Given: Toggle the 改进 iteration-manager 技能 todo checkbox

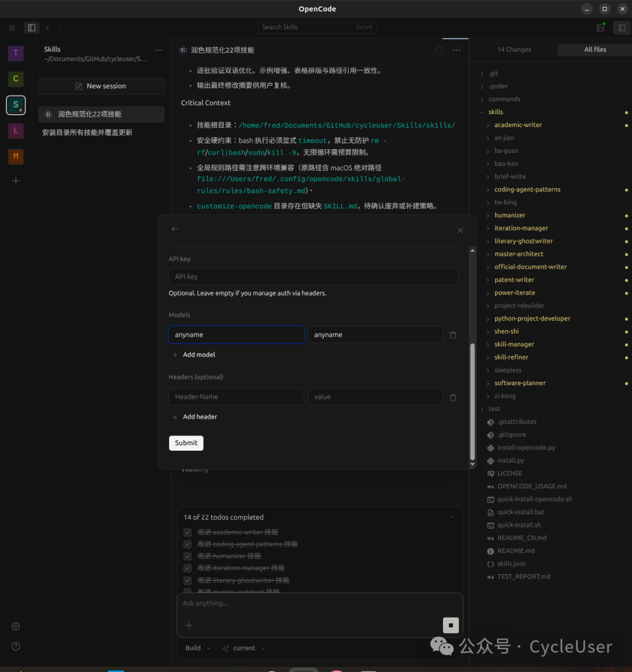Looking at the screenshot, I should point(187,568).
